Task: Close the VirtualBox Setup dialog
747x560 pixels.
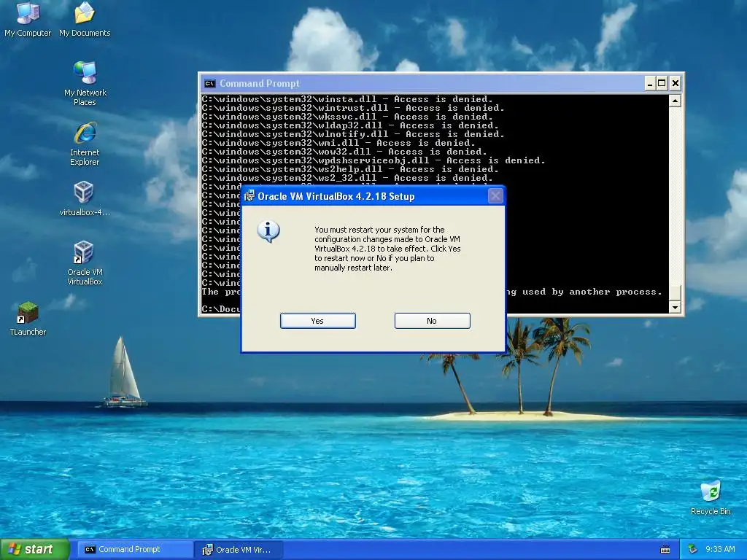Action: 495,195
